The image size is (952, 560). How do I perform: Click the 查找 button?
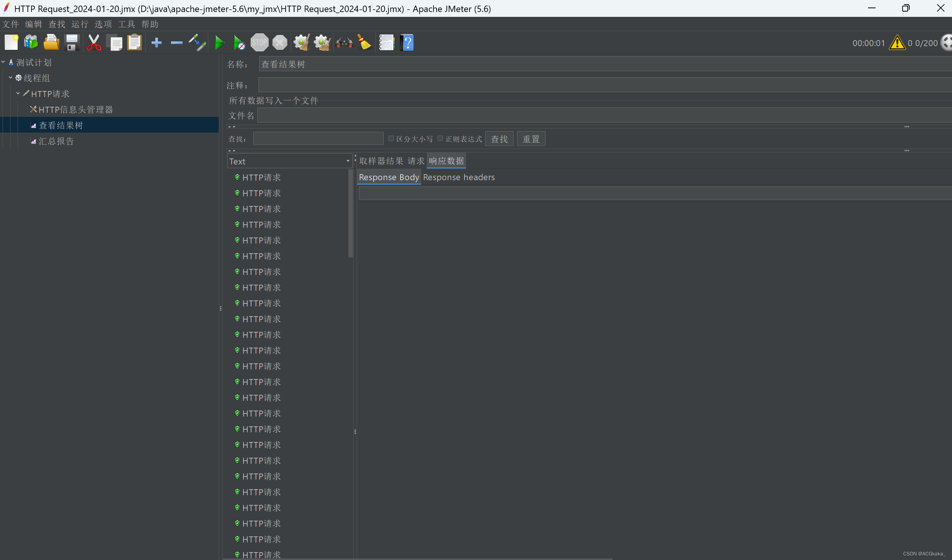[501, 139]
